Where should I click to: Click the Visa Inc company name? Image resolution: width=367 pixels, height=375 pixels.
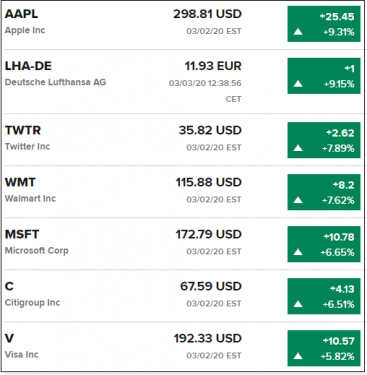coord(22,354)
